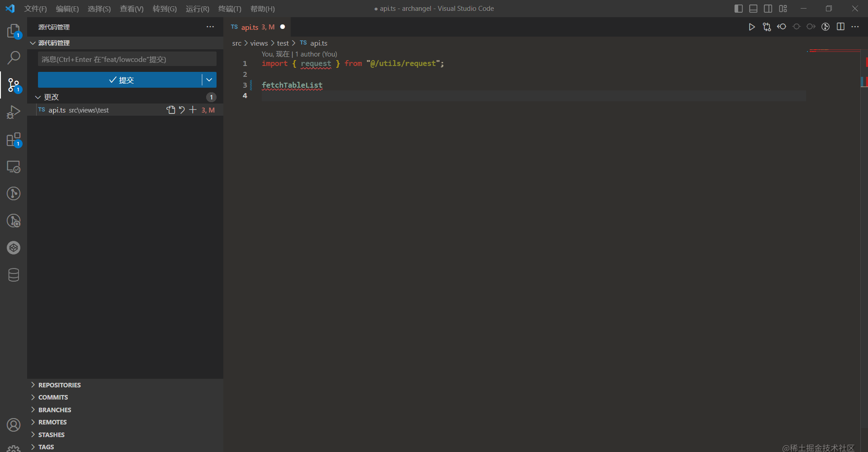
Task: Discard changes for api.ts
Action: [x=182, y=110]
